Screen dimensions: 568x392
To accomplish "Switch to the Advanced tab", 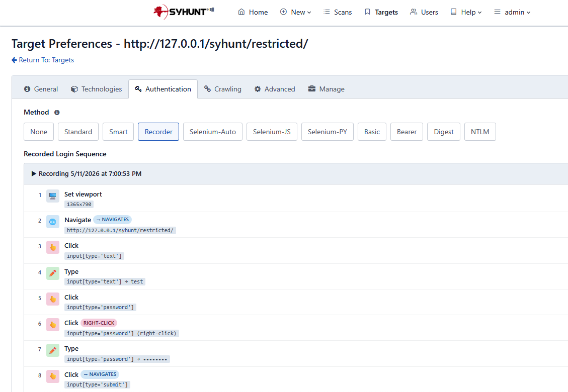I will pos(275,89).
